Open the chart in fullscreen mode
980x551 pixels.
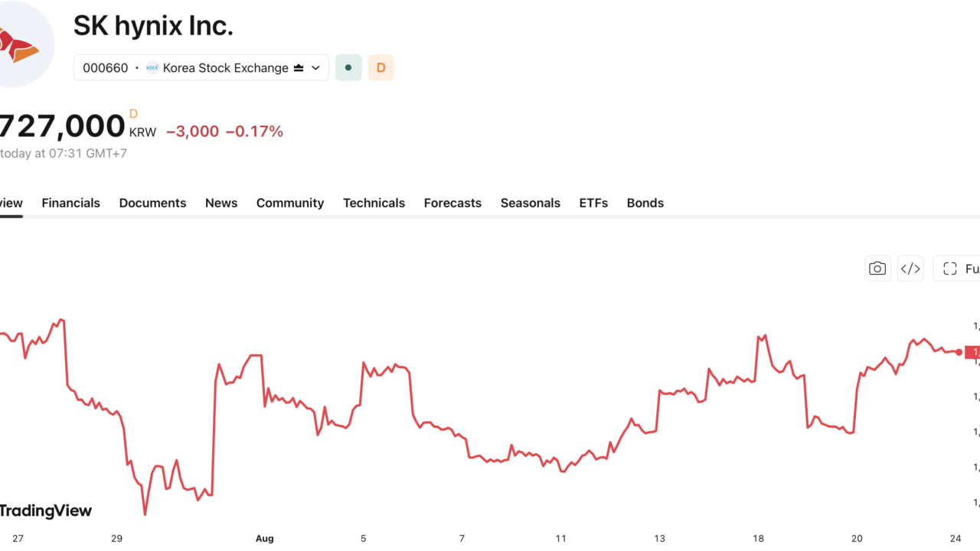pos(957,269)
